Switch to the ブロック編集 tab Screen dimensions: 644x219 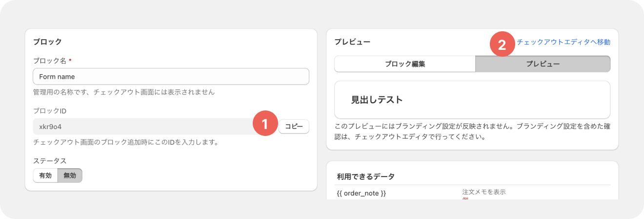(405, 64)
